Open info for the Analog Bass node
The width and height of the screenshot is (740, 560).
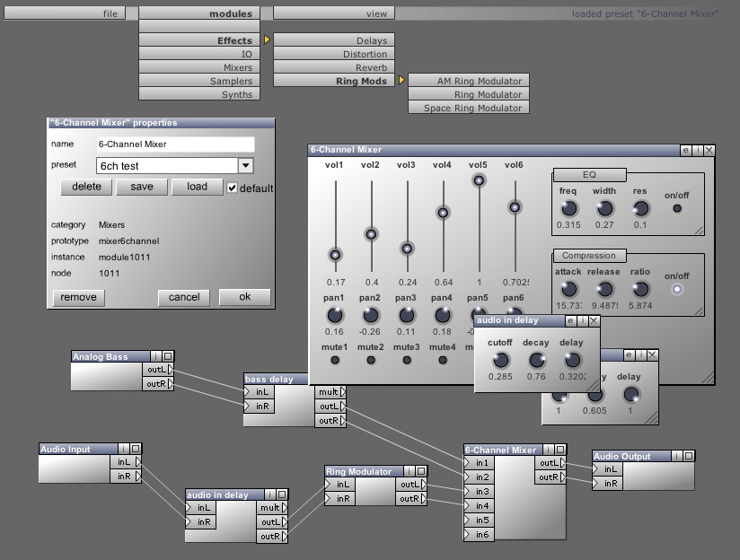155,356
